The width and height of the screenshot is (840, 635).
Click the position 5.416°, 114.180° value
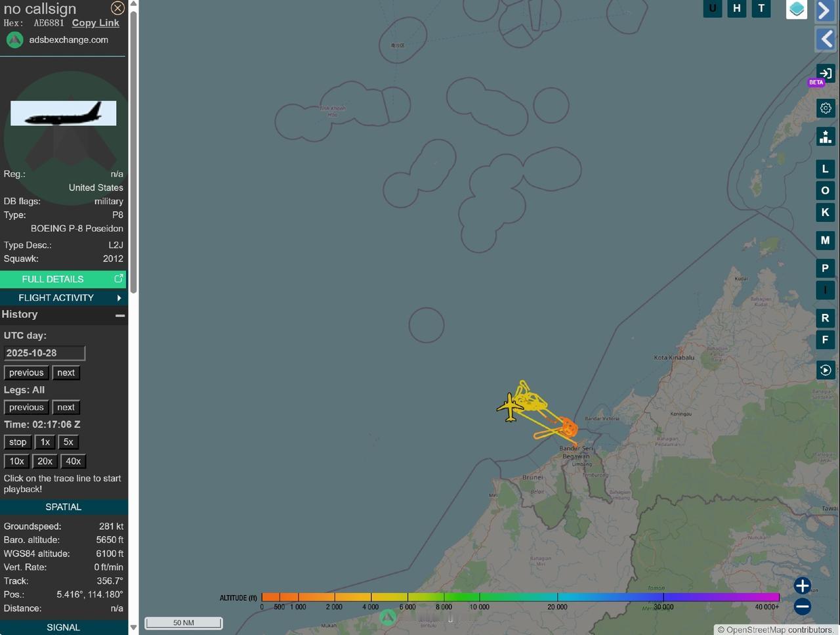[90, 594]
